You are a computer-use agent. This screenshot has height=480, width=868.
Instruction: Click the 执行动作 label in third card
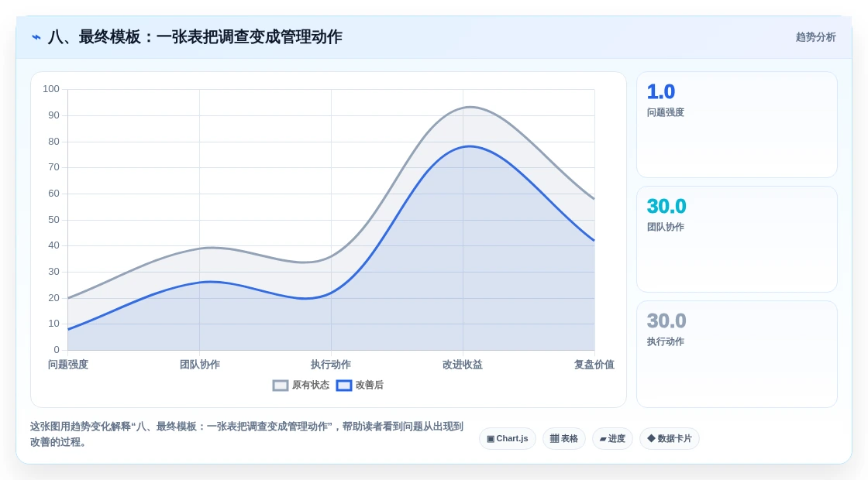[x=666, y=341]
